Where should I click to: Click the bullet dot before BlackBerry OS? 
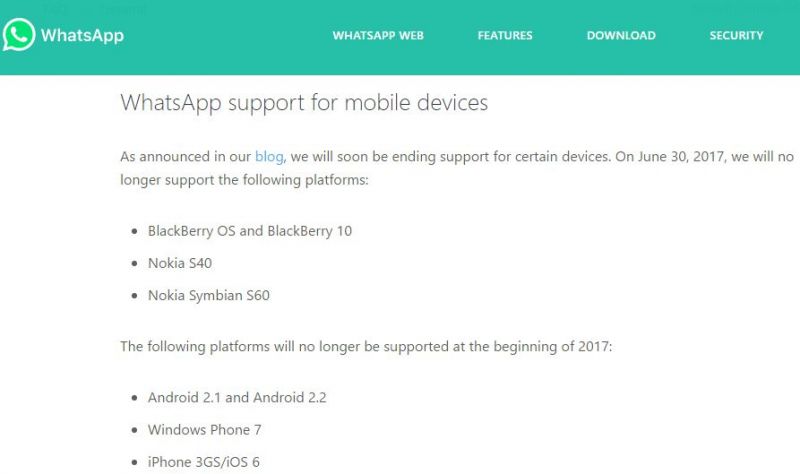coord(134,231)
